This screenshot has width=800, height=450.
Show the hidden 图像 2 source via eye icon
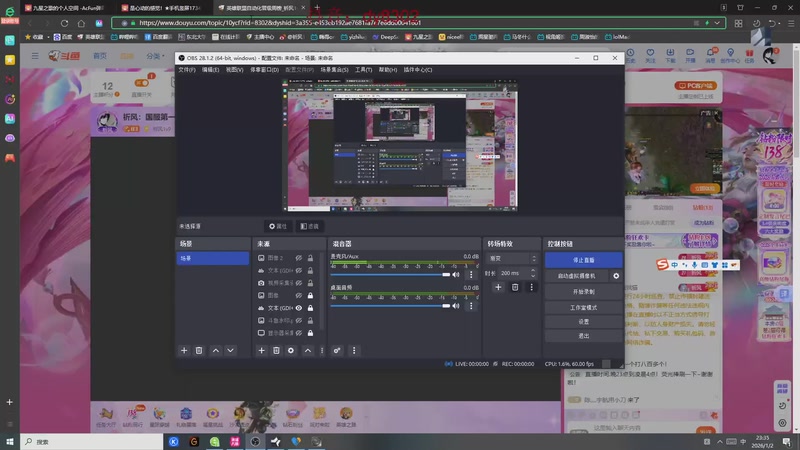point(299,258)
